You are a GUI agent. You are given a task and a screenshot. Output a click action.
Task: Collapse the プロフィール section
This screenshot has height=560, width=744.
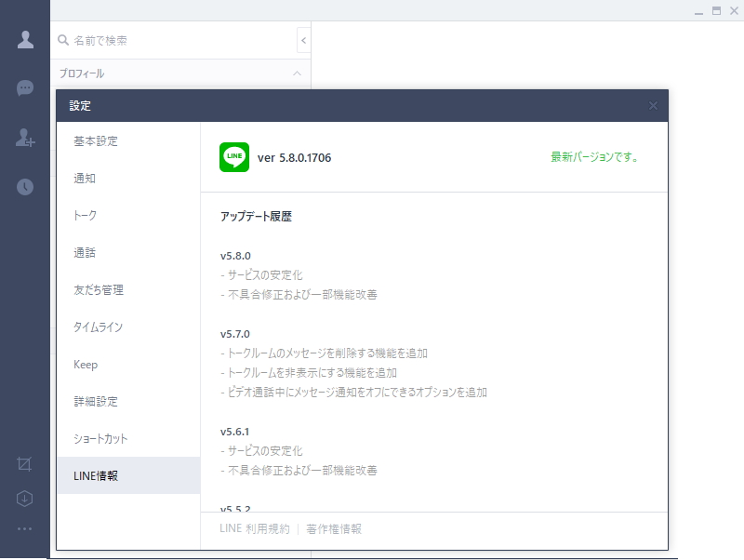coord(296,73)
